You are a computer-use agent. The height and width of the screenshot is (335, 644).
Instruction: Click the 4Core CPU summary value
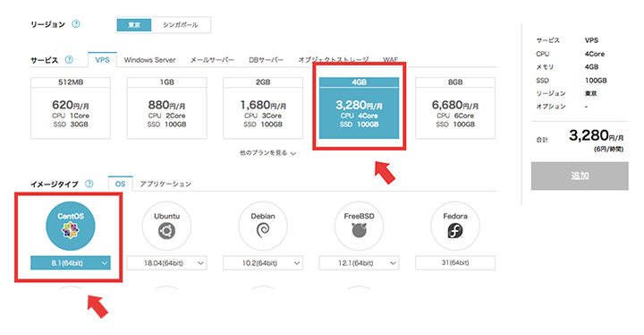click(x=594, y=54)
